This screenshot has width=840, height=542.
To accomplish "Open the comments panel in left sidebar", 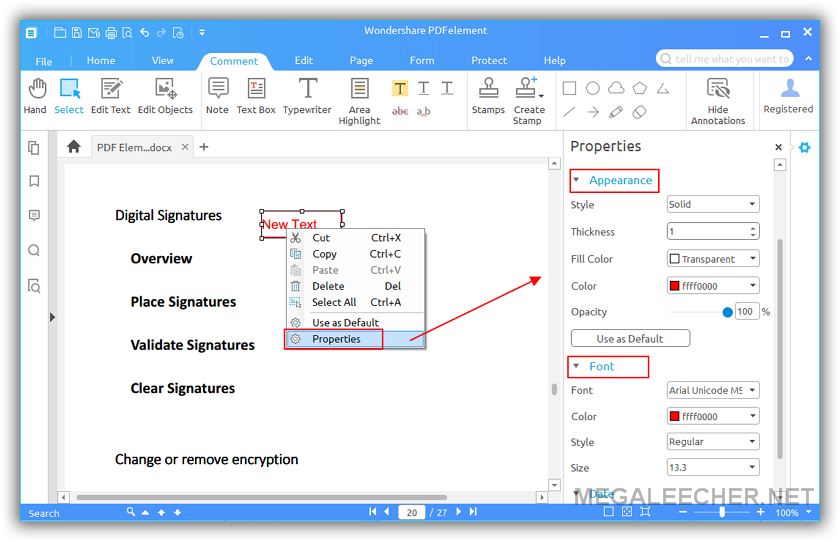I will pos(34,216).
